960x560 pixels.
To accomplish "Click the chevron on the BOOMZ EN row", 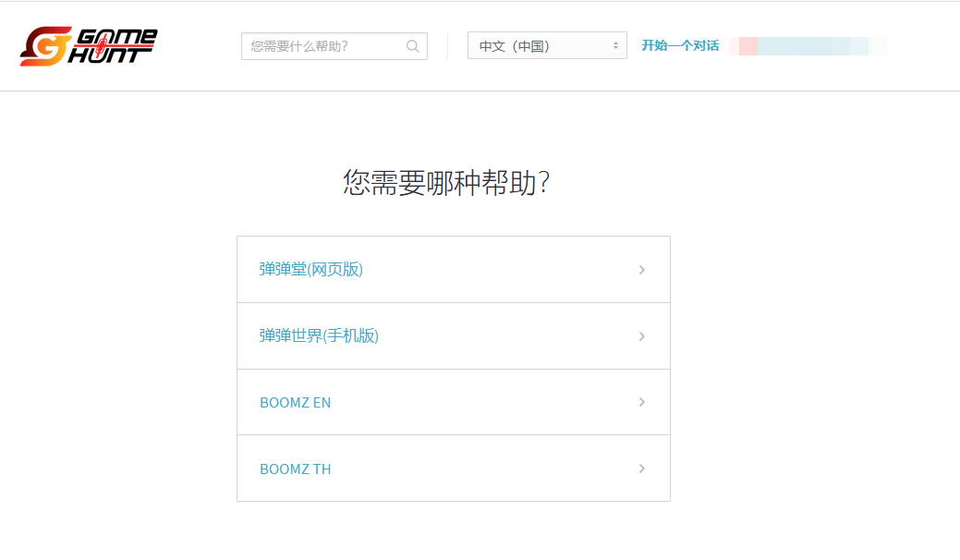I will coord(641,402).
